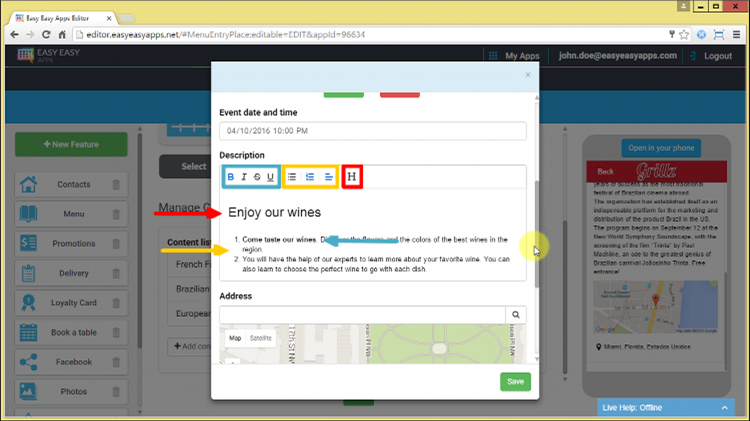This screenshot has height=421, width=750.
Task: Select the Easy Easy Apps Editor tab
Action: pos(63,18)
